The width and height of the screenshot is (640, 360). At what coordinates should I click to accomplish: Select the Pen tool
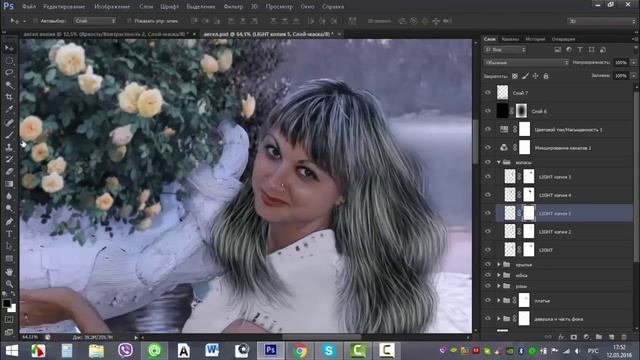pyautogui.click(x=9, y=222)
